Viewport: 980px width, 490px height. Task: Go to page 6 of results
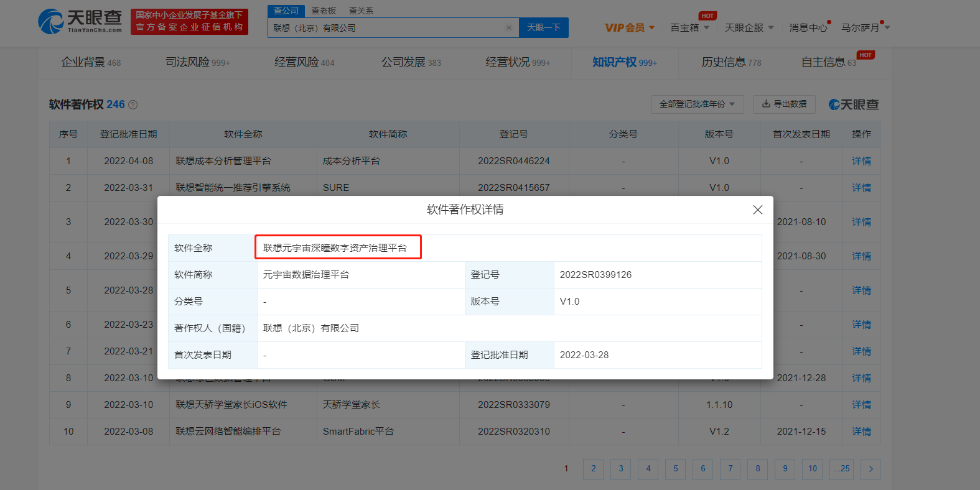pyautogui.click(x=703, y=469)
